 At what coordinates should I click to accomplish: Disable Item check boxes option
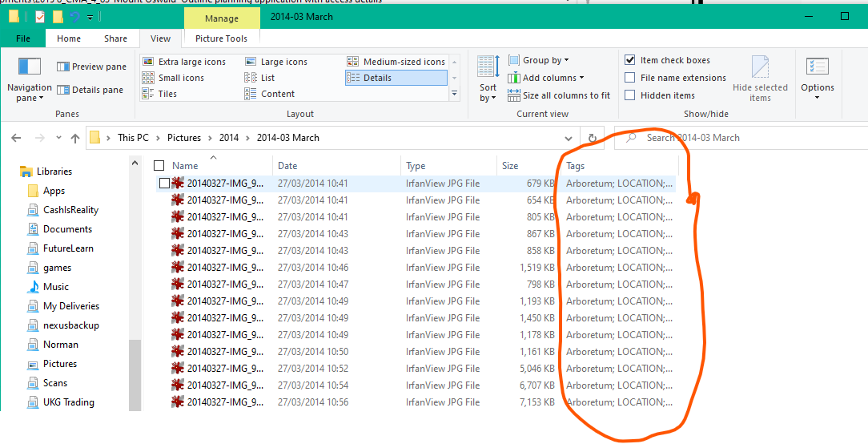click(630, 60)
